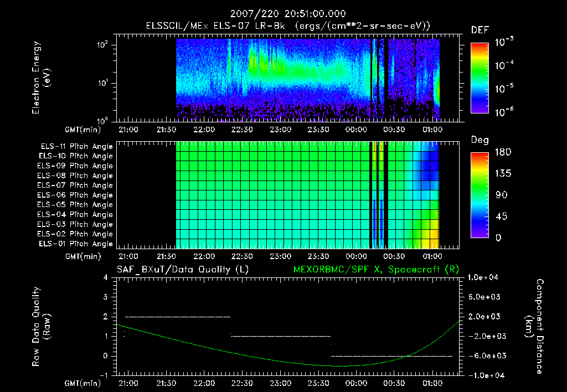567x392 pixels.
Task: Click the 10^2 tick on energy axis
Action: tap(102, 45)
